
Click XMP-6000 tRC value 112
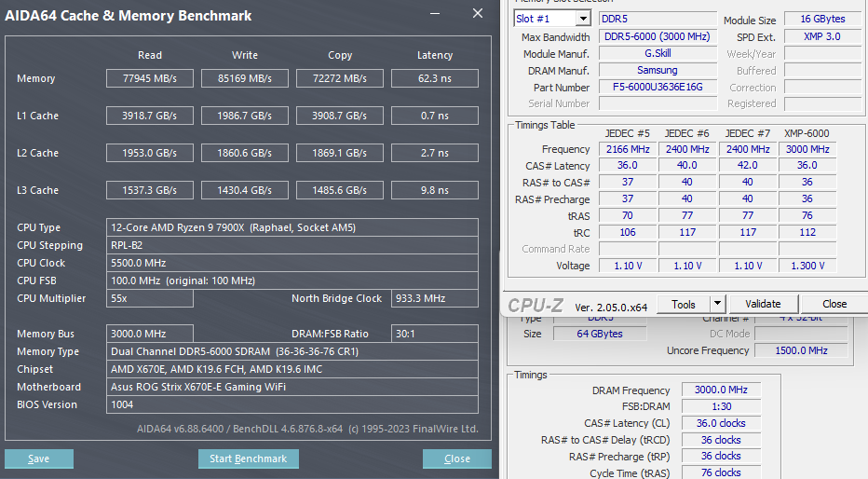point(807,233)
